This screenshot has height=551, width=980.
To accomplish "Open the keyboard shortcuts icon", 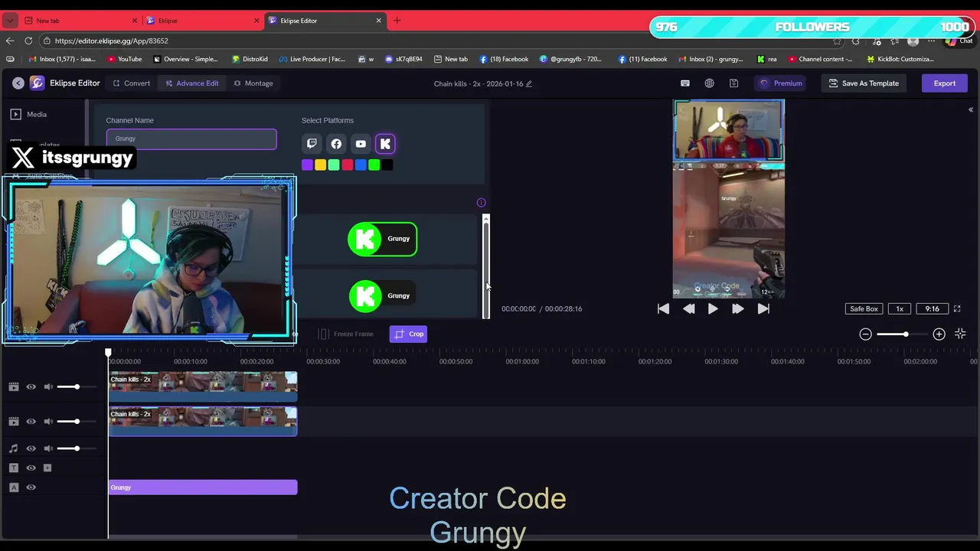I will [685, 83].
